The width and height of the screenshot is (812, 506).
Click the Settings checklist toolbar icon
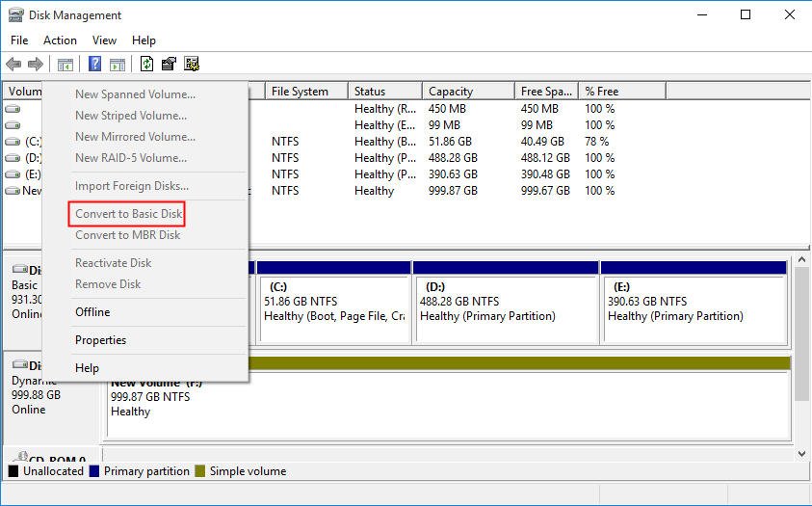(192, 64)
